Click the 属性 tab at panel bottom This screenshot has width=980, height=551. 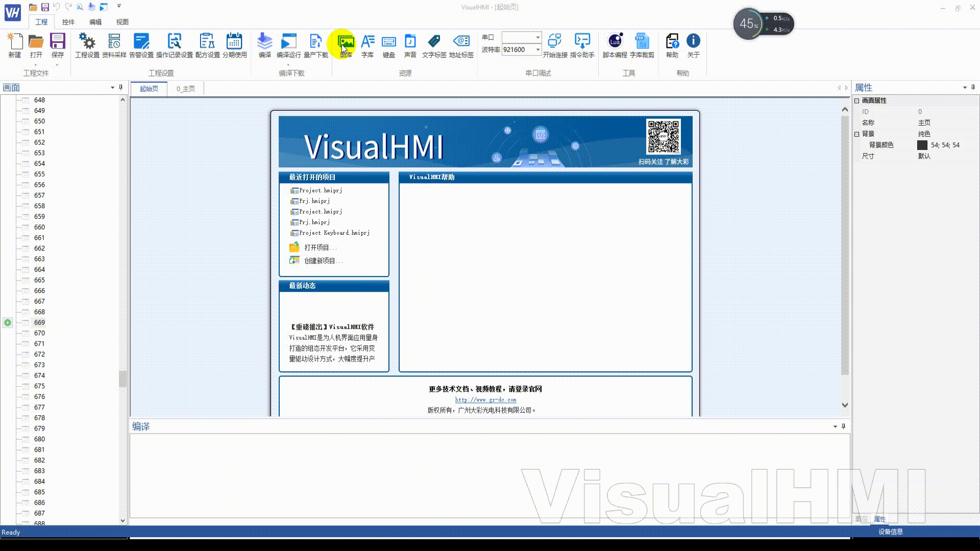tap(879, 519)
